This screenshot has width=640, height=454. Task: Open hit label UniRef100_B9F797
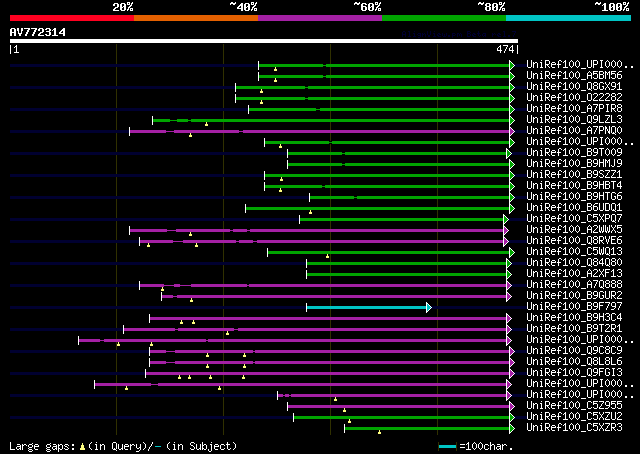click(x=574, y=307)
